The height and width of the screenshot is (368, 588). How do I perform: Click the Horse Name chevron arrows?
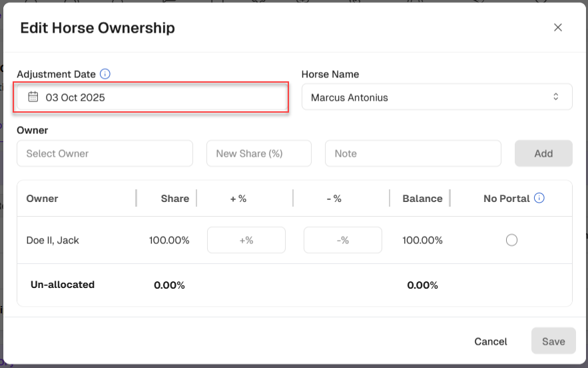click(556, 97)
